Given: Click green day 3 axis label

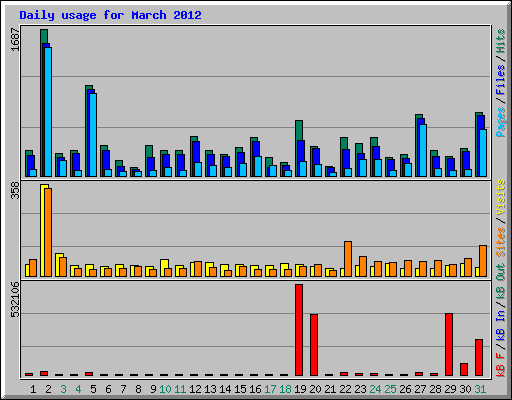Looking at the screenshot, I should [63, 389].
